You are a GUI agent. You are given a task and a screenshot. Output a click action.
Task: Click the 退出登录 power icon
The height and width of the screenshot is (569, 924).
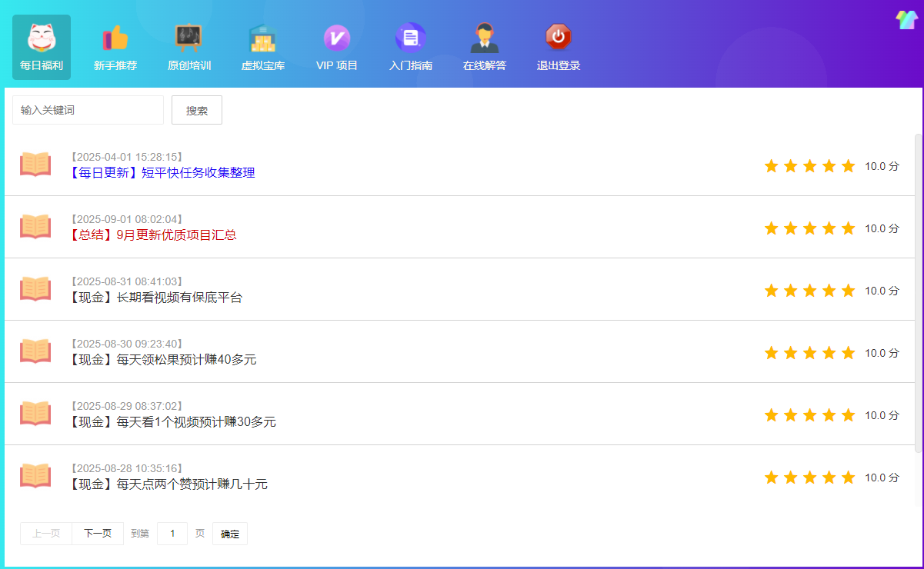(559, 38)
